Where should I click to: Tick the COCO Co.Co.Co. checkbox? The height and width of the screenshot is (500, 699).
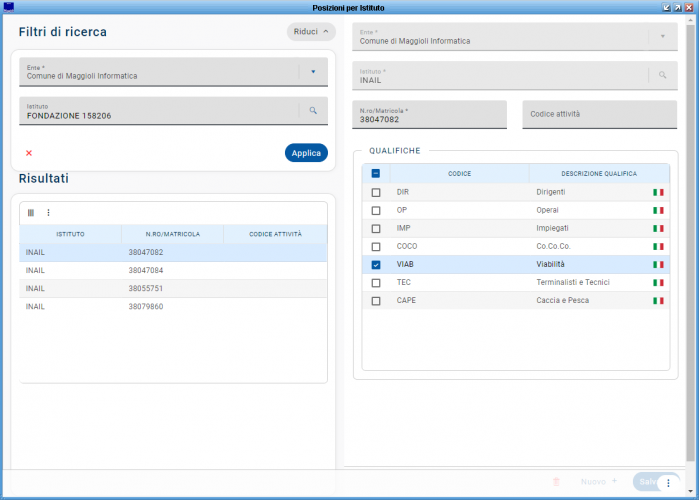(x=376, y=246)
